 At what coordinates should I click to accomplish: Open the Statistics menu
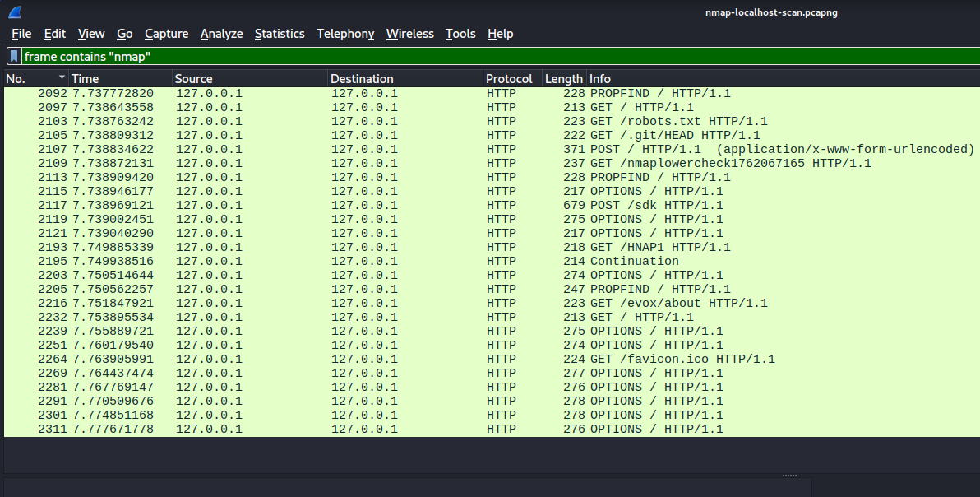coord(280,34)
